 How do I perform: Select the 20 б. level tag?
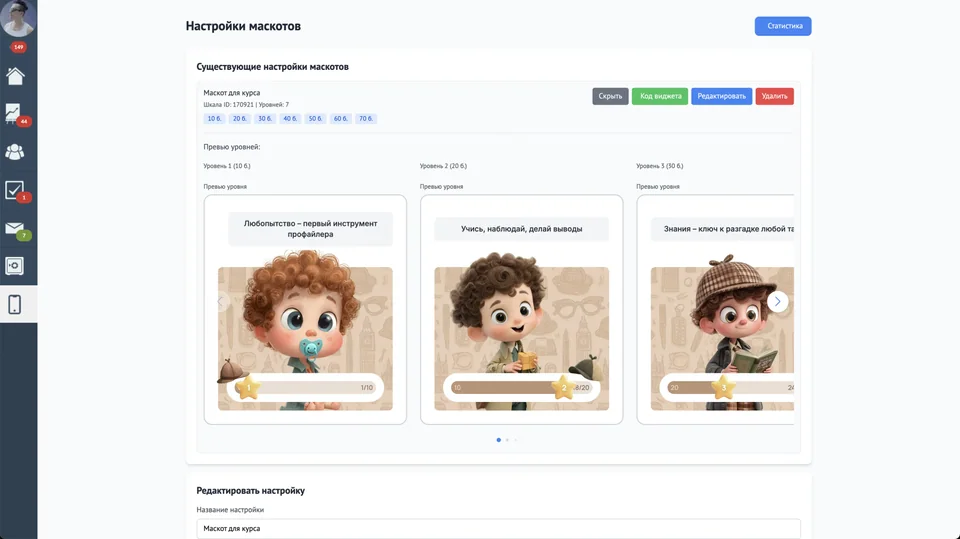[239, 118]
